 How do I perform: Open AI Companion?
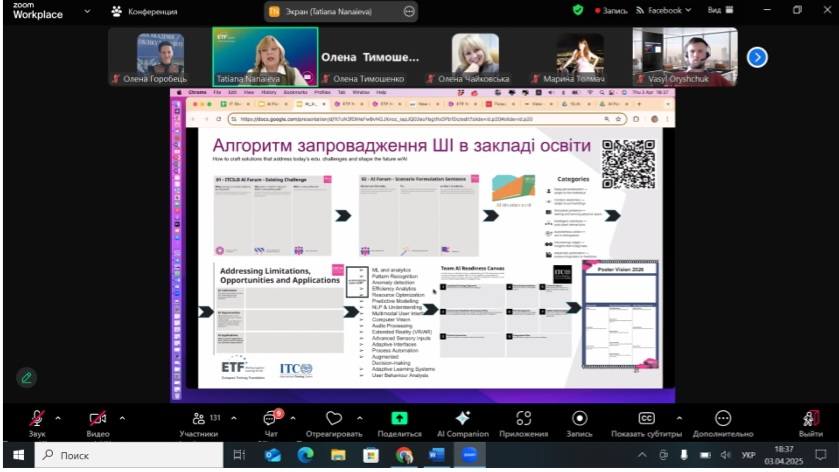[x=461, y=418]
